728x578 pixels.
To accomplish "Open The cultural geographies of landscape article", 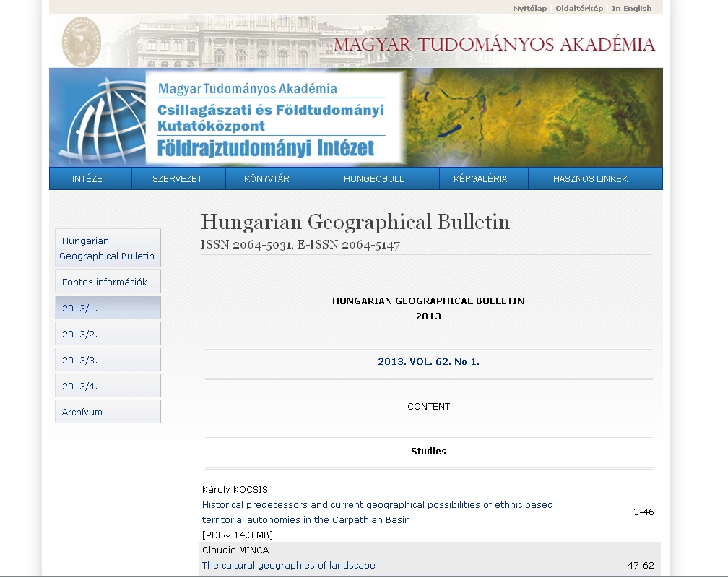I will [288, 566].
